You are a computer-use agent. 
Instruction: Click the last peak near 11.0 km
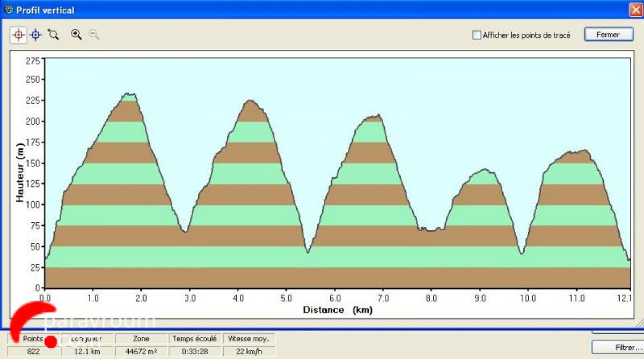pyautogui.click(x=583, y=151)
